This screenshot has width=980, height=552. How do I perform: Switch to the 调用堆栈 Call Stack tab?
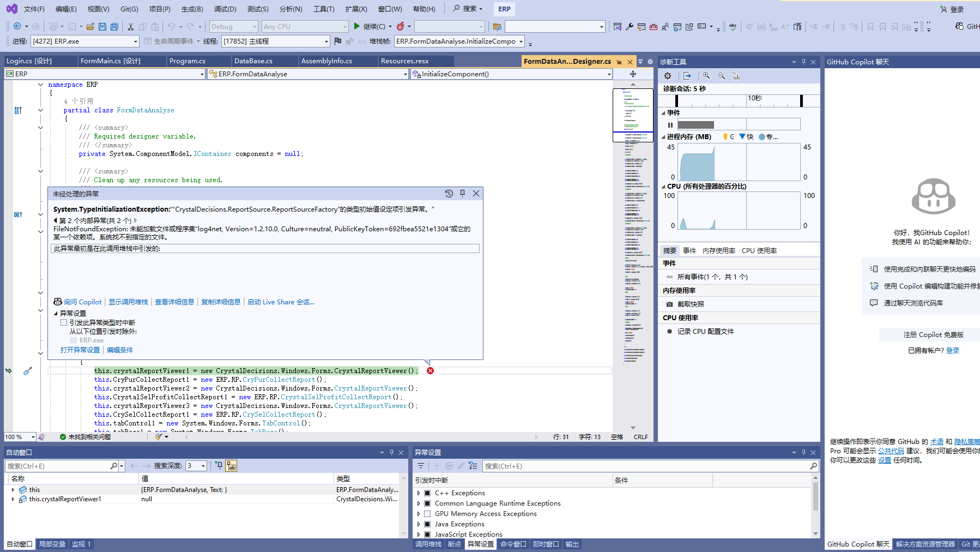click(428, 544)
